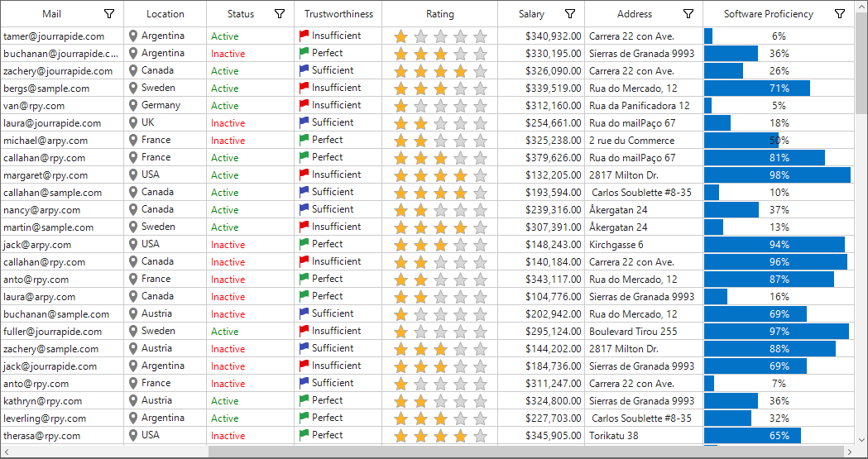This screenshot has height=459, width=868.
Task: Select the leverling@rpy.com mail cell
Action: click(62, 418)
